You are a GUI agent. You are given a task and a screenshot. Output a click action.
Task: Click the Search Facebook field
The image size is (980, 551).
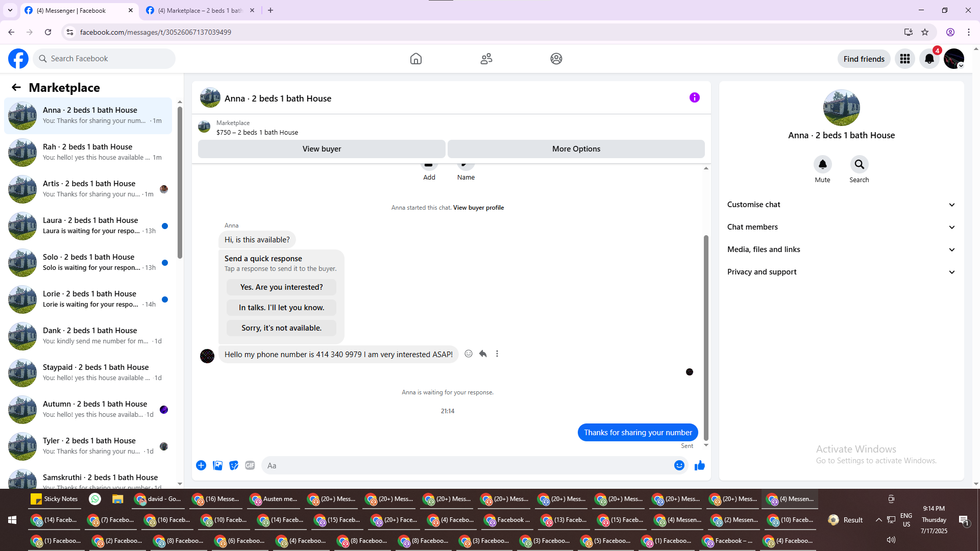pos(104,59)
